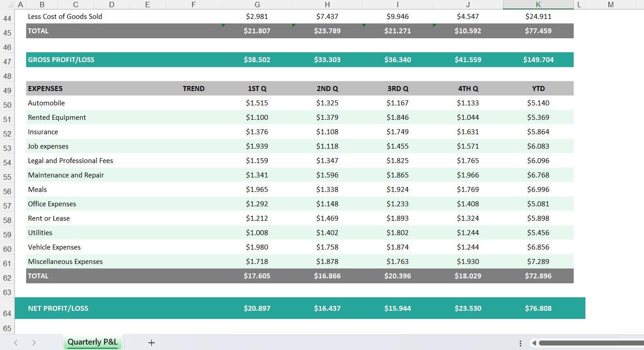644x350 pixels.
Task: Switch to the Quarterly P&L sheet tab
Action: pyautogui.click(x=92, y=342)
